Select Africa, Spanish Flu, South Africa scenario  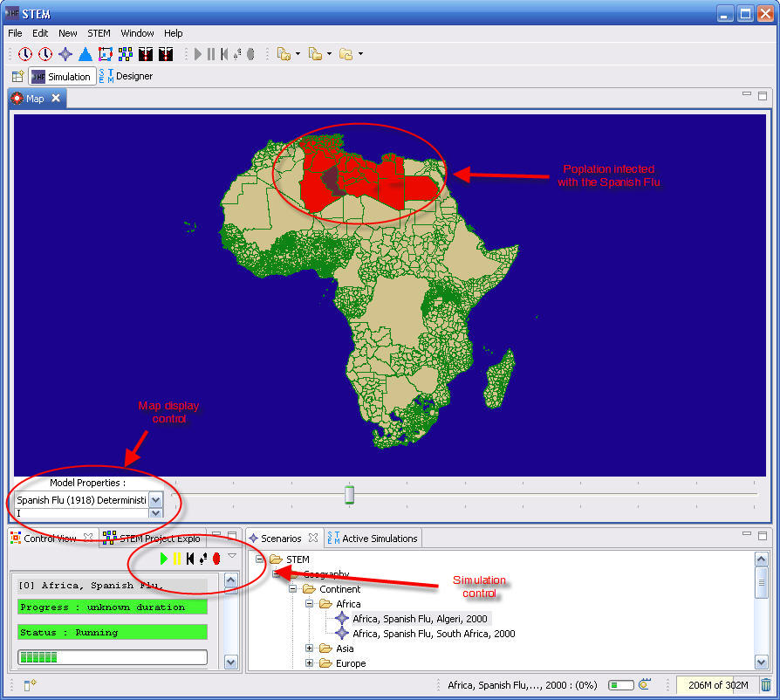pos(433,634)
